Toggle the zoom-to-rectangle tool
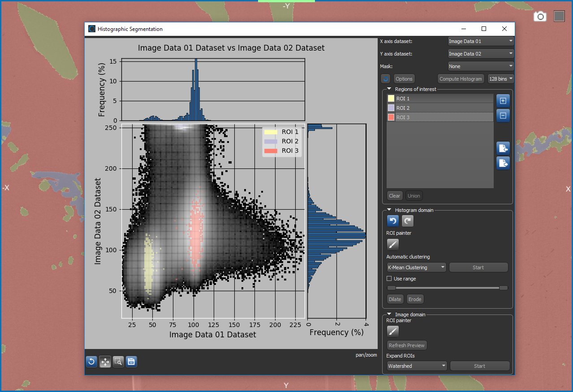 118,362
